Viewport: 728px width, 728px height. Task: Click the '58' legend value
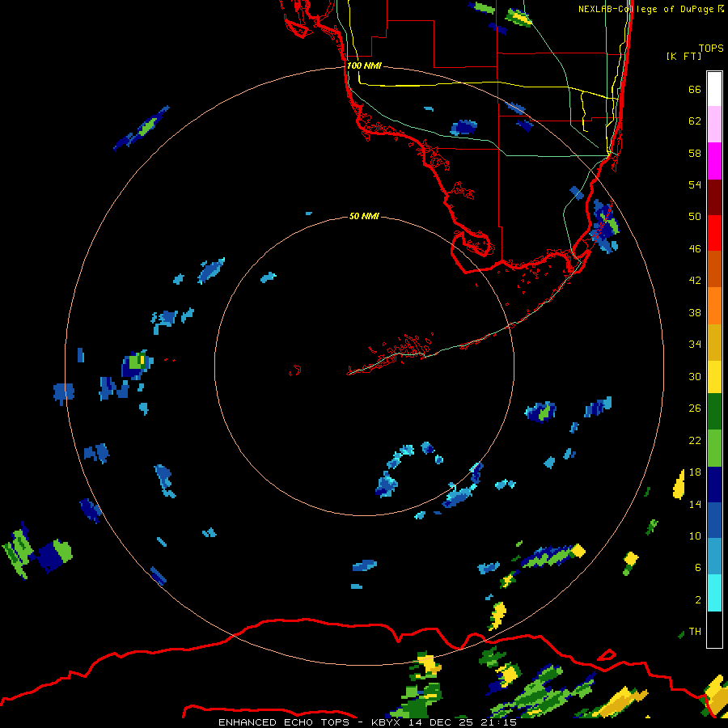point(695,153)
